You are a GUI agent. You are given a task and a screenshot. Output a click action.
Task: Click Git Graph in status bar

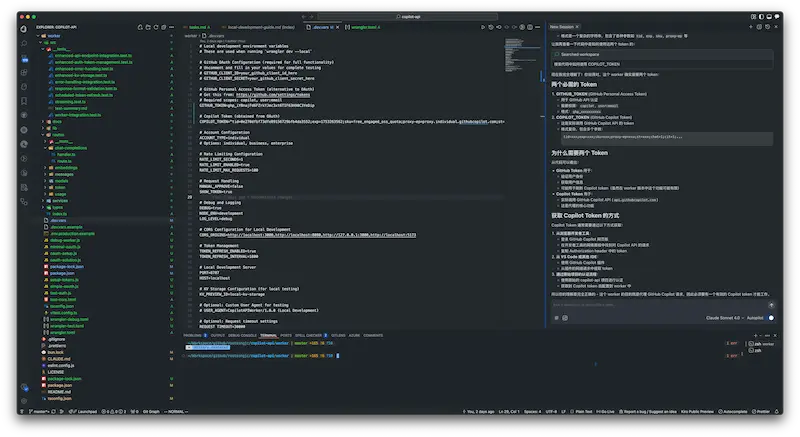151,412
